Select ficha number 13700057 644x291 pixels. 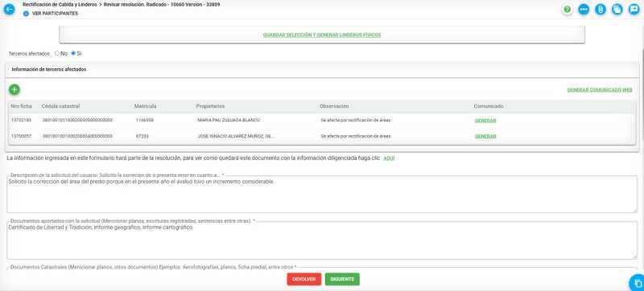point(21,136)
